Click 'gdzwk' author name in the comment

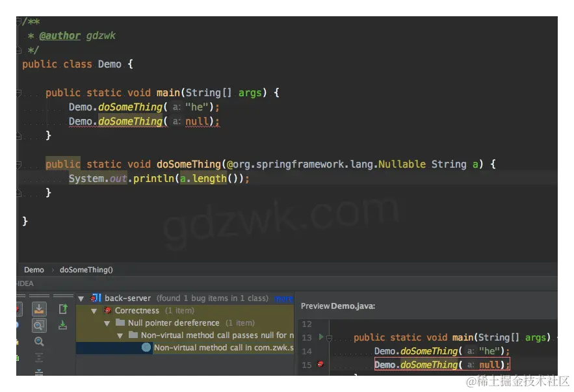coord(101,36)
